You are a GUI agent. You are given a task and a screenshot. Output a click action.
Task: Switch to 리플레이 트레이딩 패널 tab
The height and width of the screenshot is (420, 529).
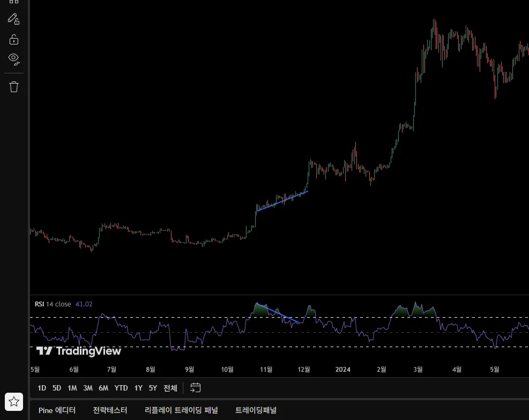click(181, 410)
